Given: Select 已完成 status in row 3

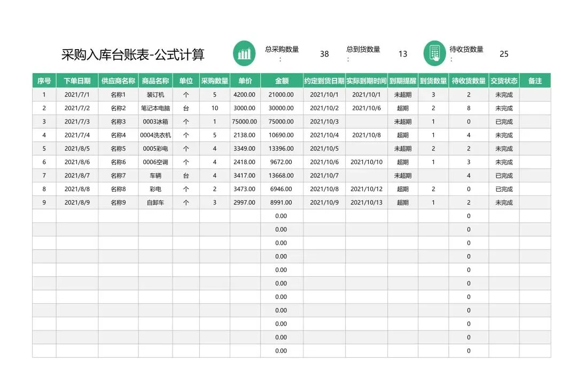Looking at the screenshot, I should click(504, 122).
